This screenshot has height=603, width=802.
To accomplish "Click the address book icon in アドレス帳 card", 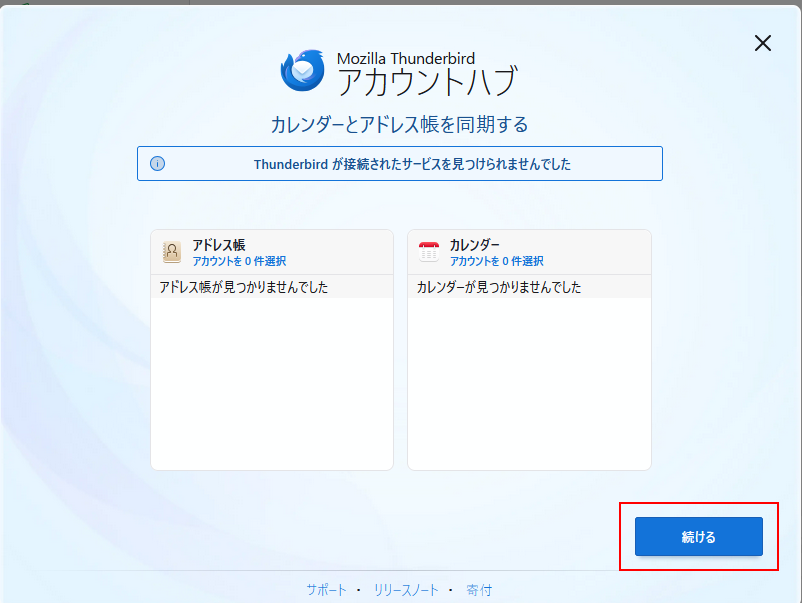I will pos(172,252).
